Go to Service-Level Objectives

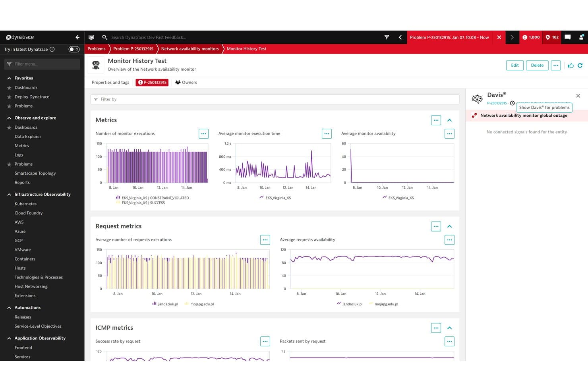tap(38, 326)
